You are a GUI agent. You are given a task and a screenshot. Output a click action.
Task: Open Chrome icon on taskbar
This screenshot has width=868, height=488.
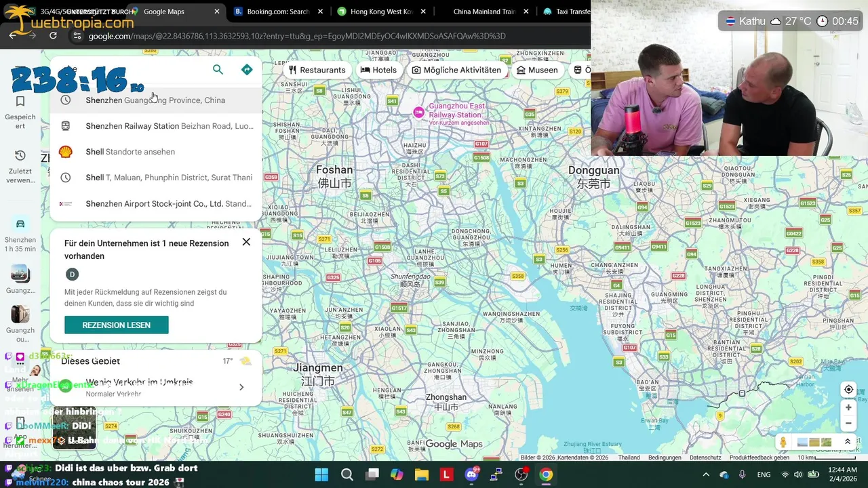coord(546,474)
